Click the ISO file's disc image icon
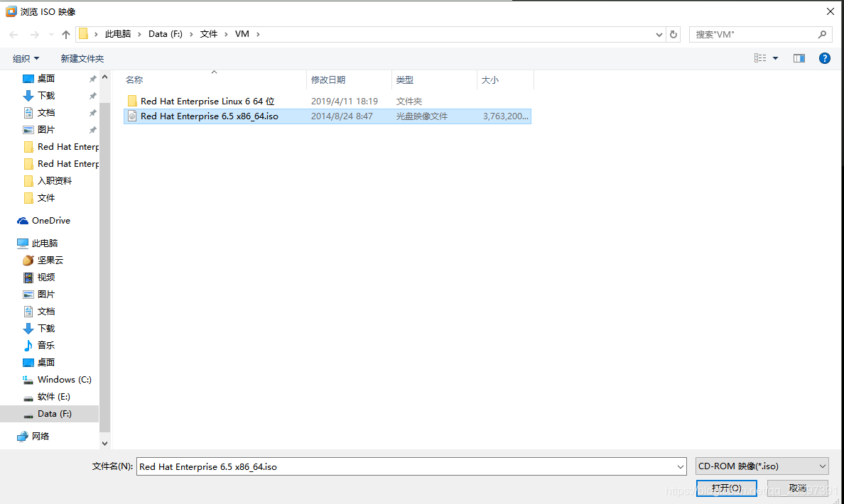This screenshot has width=844, height=504. (x=132, y=116)
